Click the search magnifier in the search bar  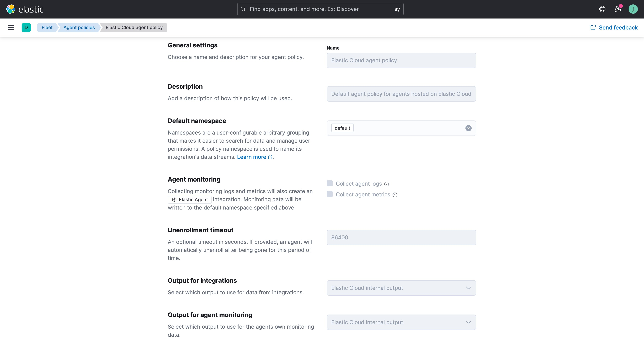(243, 9)
